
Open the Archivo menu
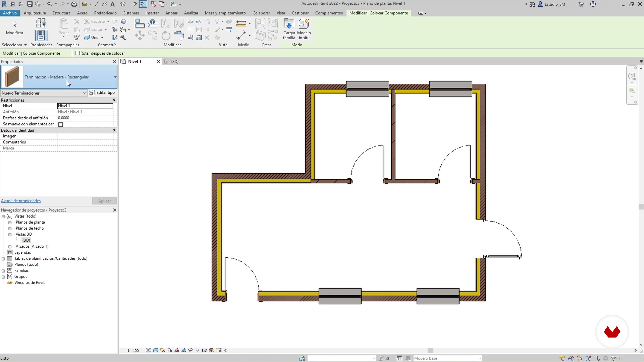[x=10, y=13]
